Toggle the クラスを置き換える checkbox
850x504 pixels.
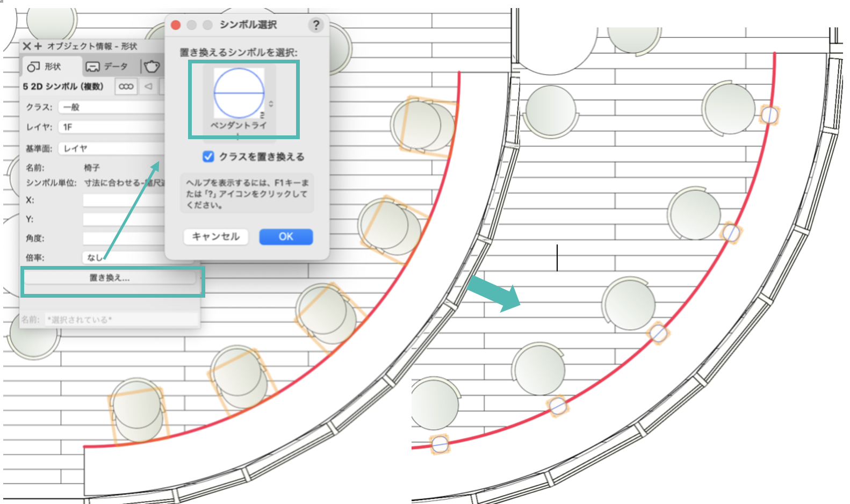point(208,156)
